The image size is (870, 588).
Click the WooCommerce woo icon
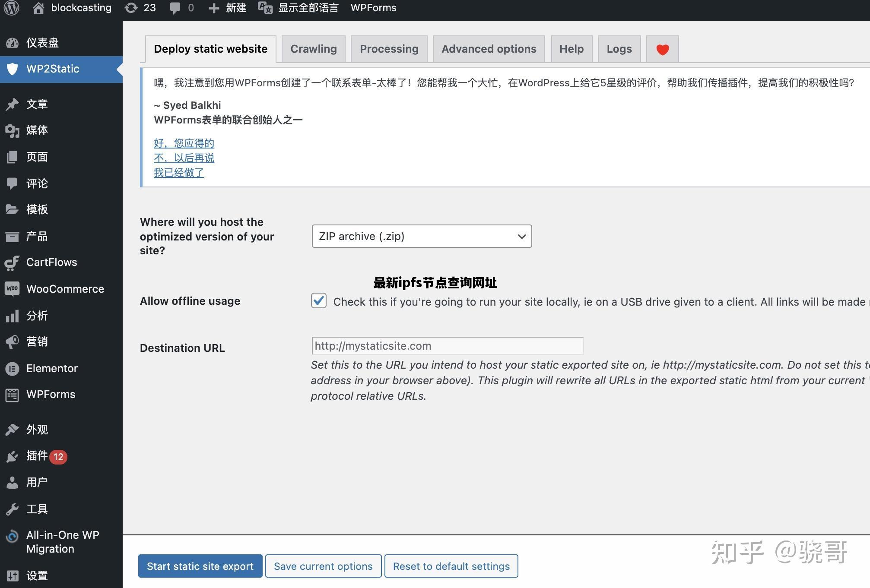point(12,289)
